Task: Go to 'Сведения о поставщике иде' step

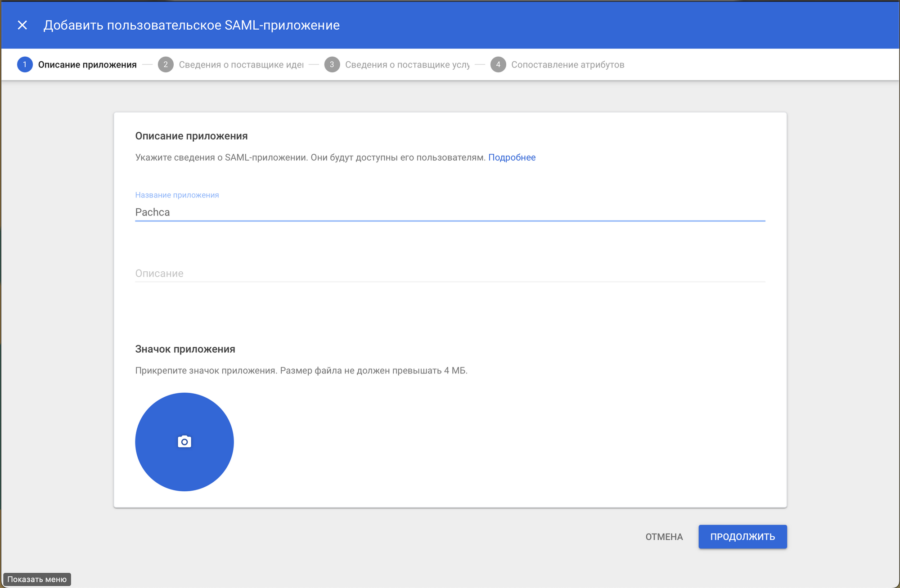Action: [x=241, y=65]
